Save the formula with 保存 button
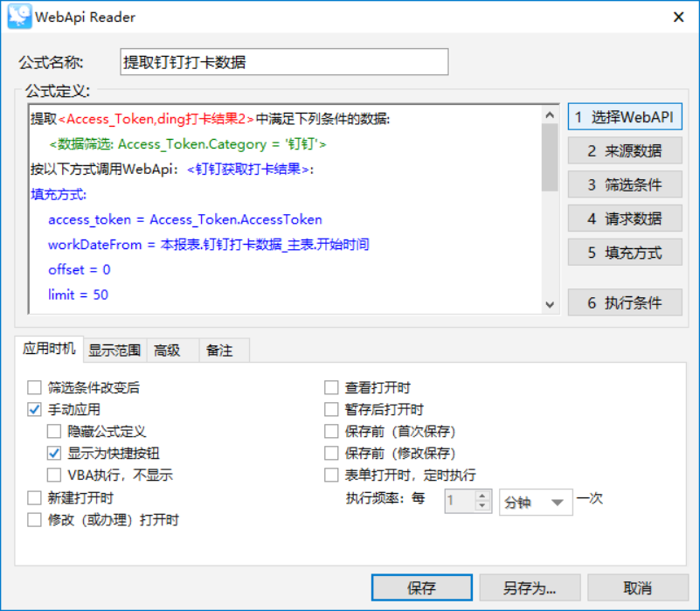The image size is (700, 611). click(421, 587)
